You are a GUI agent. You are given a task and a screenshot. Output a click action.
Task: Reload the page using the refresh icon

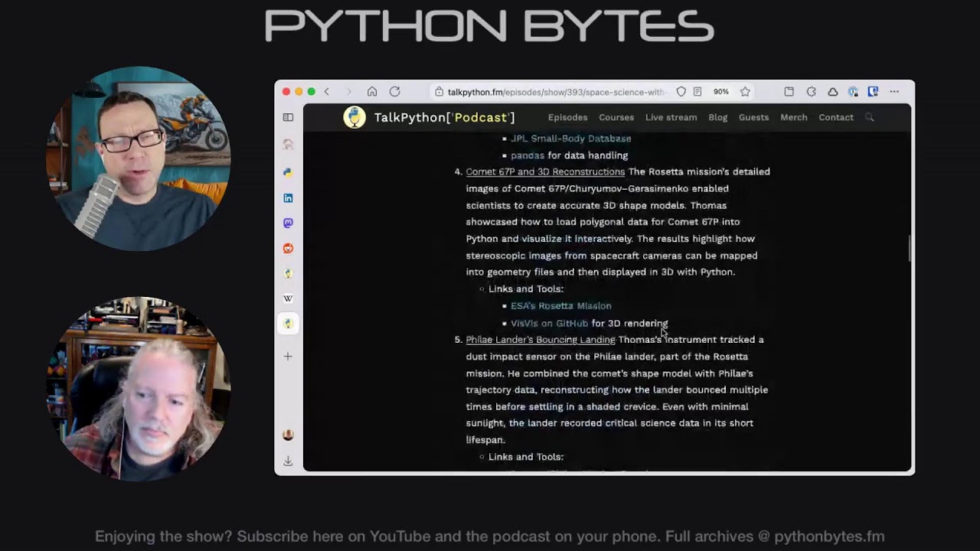395,91
